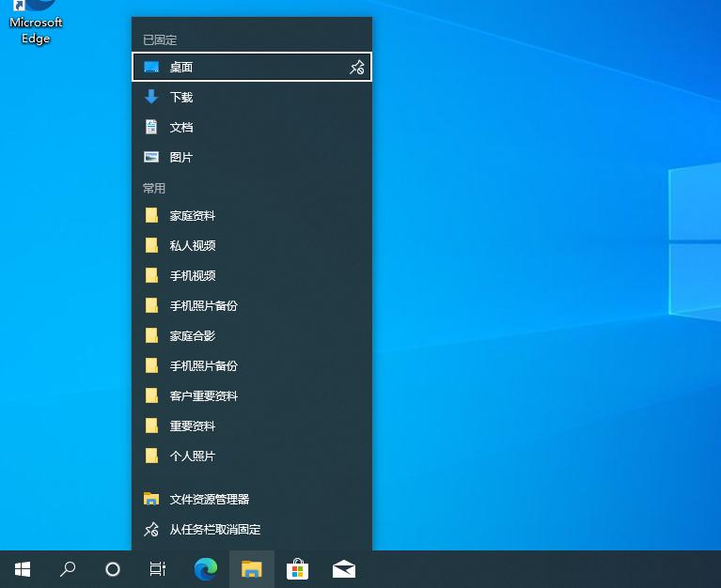Screen dimensions: 721x588
Task: Select the 家庭合影 folder
Action: point(193,335)
